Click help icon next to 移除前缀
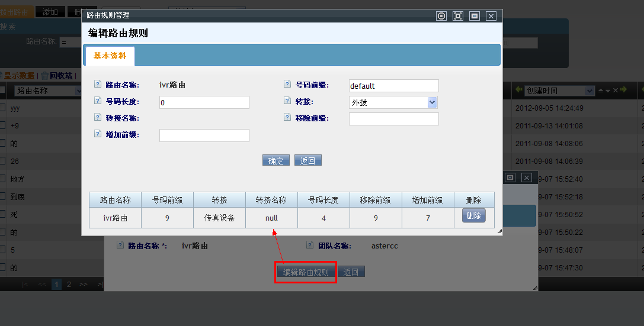644x326 pixels. coord(287,118)
